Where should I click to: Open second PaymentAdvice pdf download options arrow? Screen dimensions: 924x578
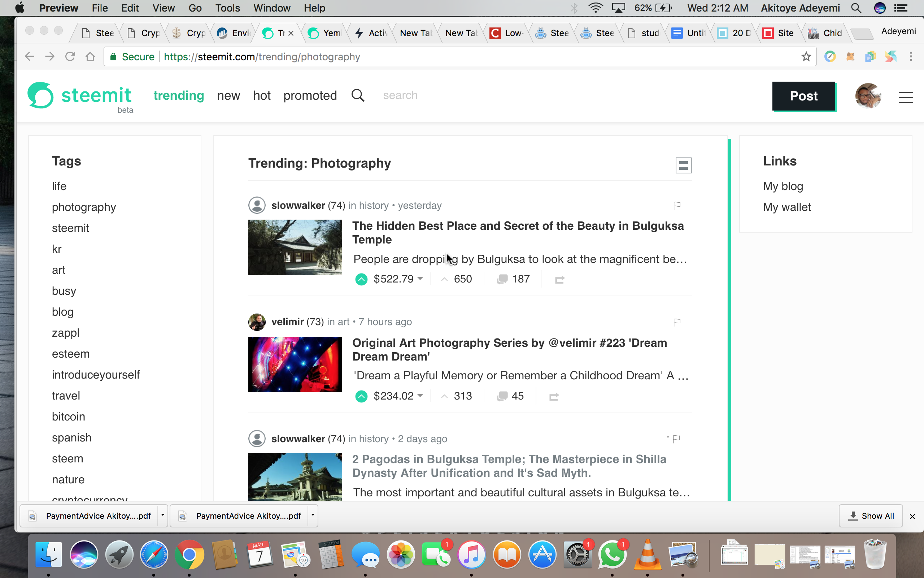click(313, 515)
